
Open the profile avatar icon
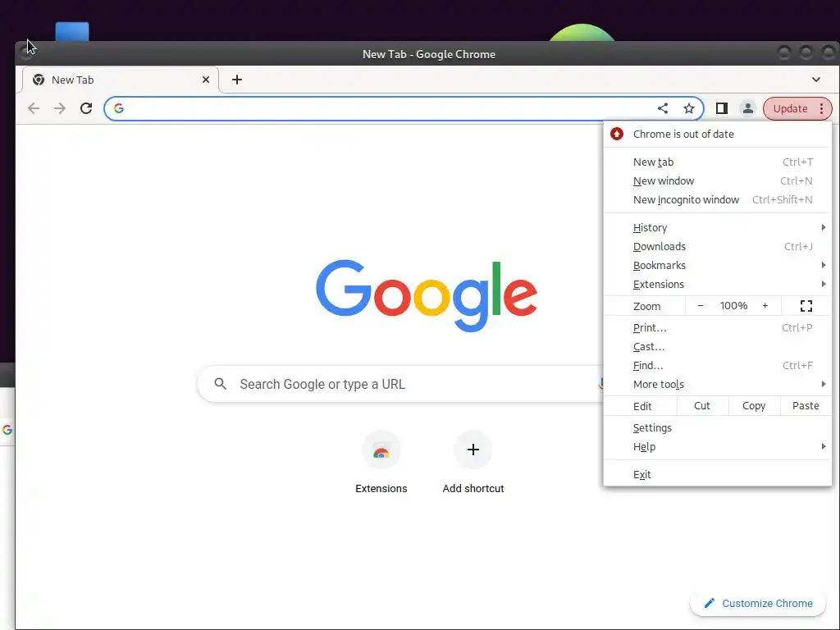(748, 109)
